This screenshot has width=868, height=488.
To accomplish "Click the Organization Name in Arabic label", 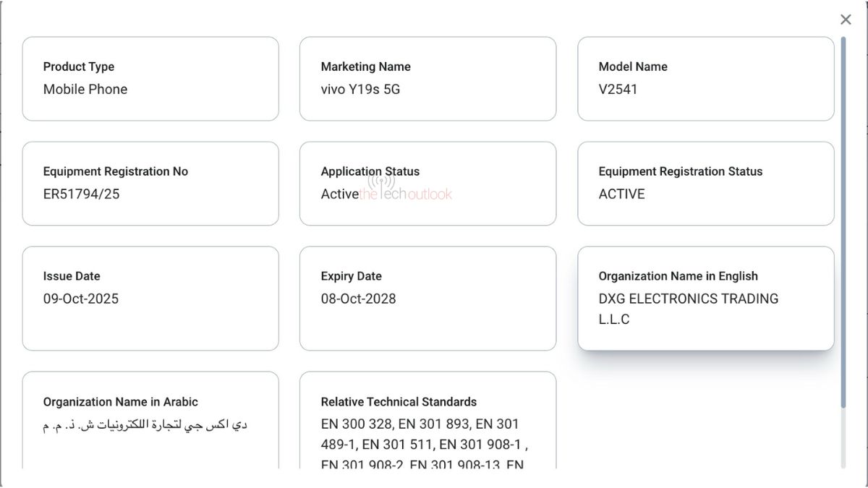I will click(120, 402).
